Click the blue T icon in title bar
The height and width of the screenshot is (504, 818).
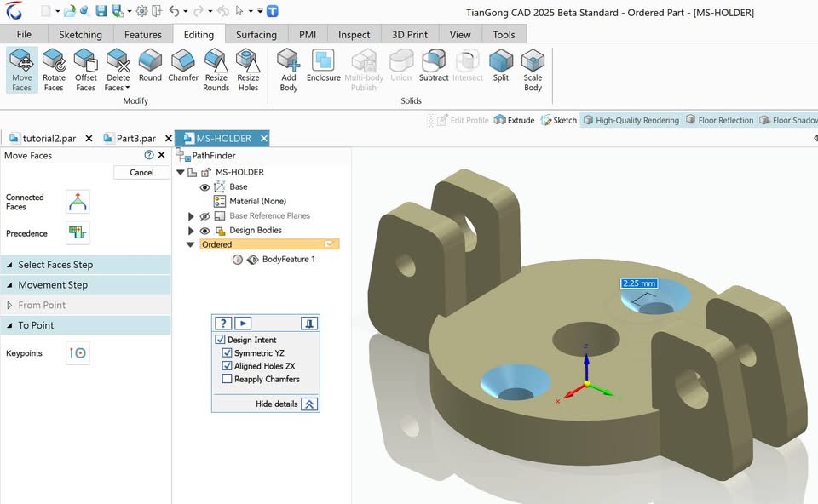[273, 11]
